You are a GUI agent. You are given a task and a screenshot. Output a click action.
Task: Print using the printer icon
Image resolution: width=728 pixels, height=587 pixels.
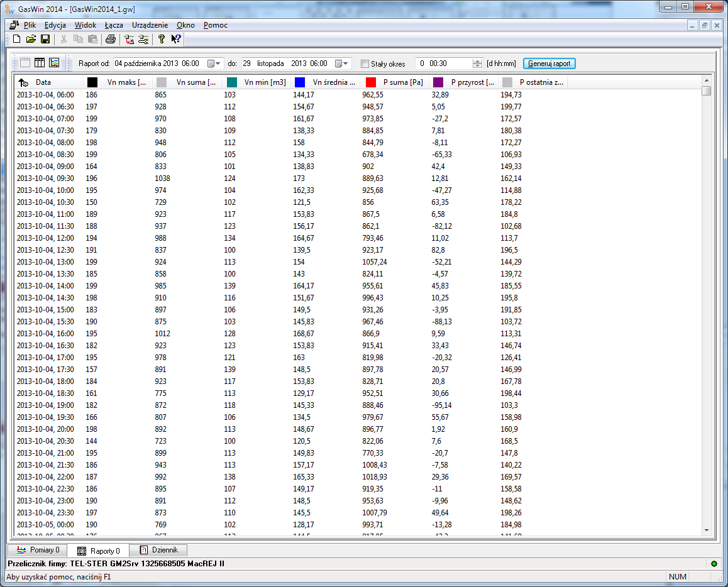coord(111,40)
